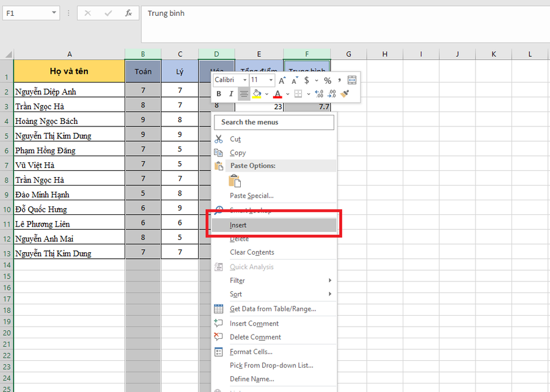550x392 pixels.
Task: Select column A header
Action: (x=70, y=54)
